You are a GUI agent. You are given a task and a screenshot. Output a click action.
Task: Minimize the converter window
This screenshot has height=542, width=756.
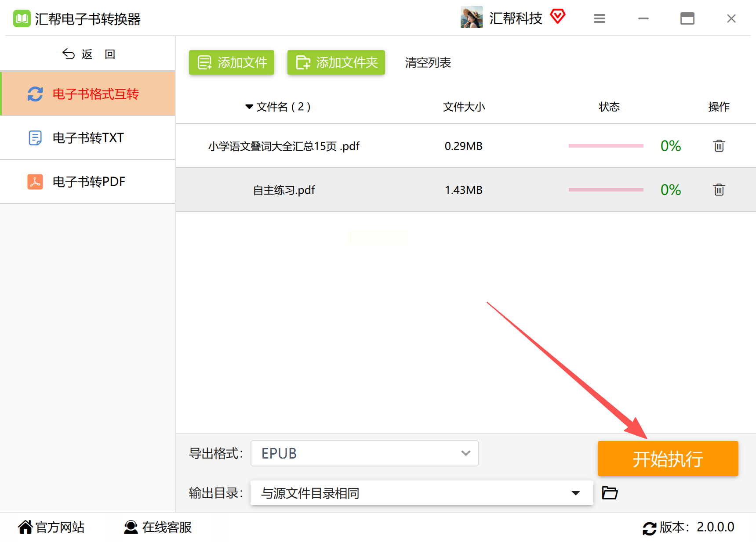pos(643,18)
